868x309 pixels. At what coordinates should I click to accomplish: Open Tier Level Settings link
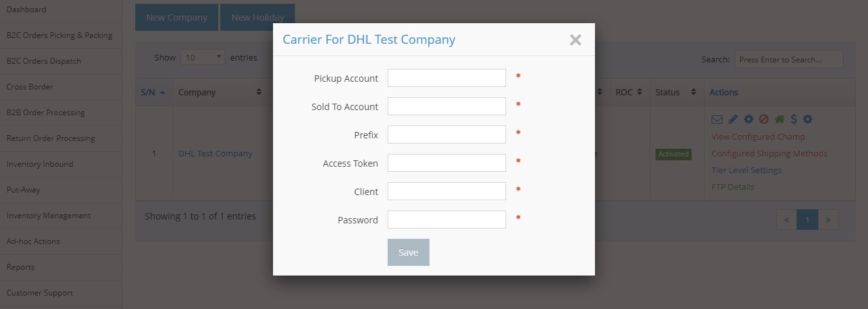coord(746,170)
